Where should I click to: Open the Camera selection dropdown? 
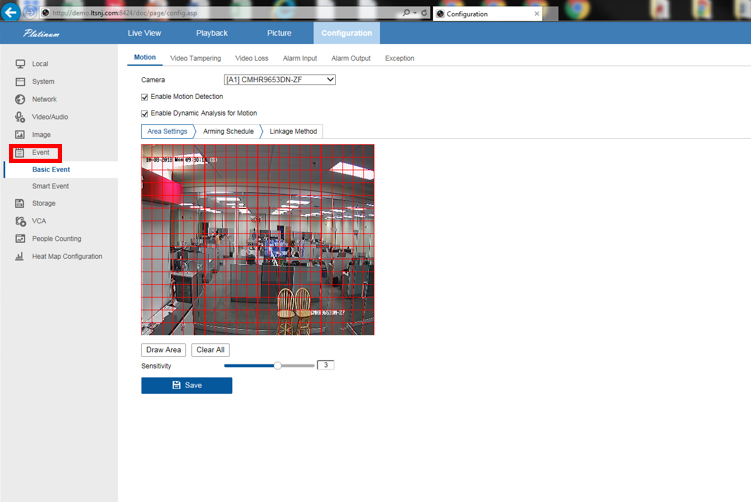279,79
